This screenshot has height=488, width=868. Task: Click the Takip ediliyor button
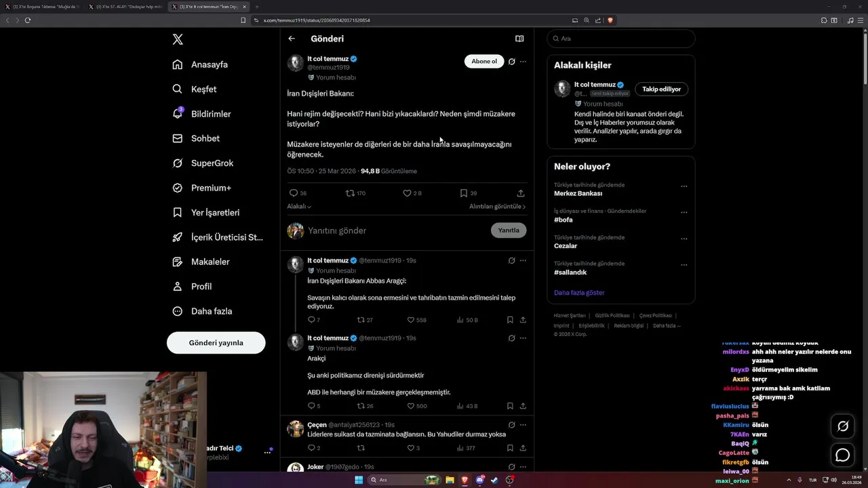pyautogui.click(x=661, y=89)
